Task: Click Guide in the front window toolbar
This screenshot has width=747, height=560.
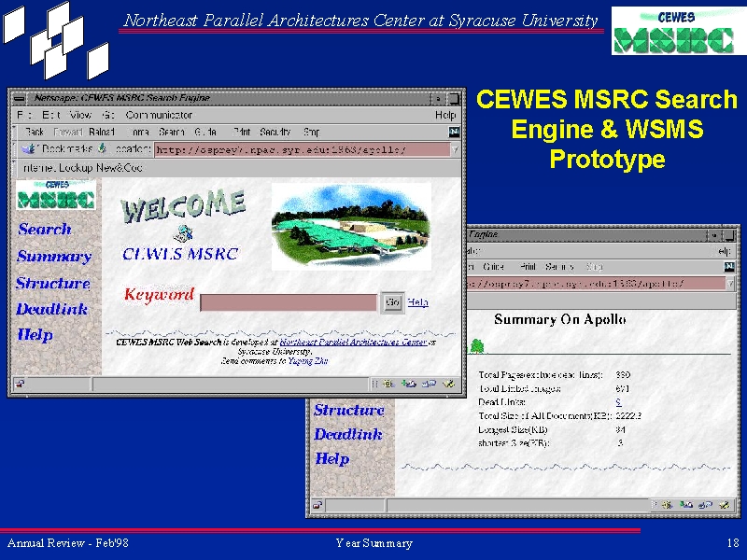Action: [x=205, y=132]
